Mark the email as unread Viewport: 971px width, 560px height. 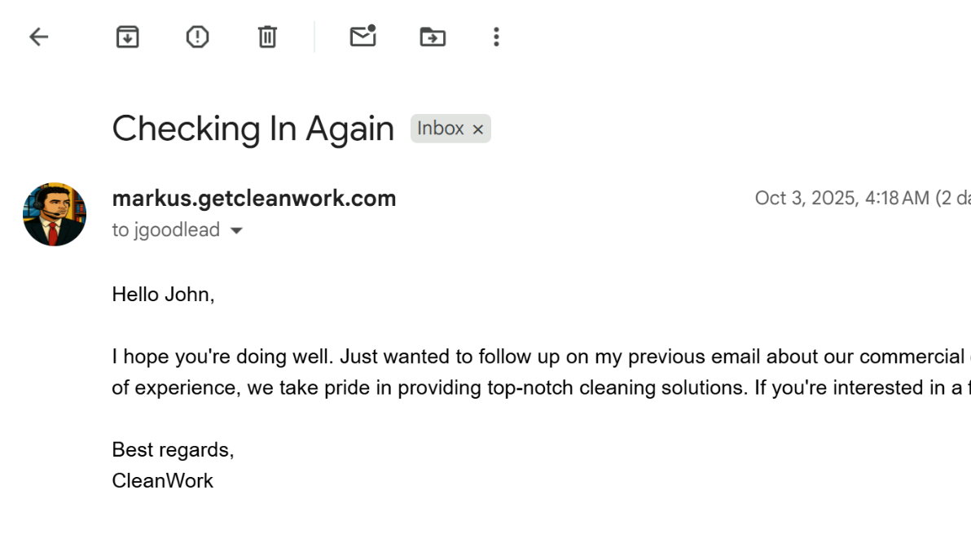(362, 37)
